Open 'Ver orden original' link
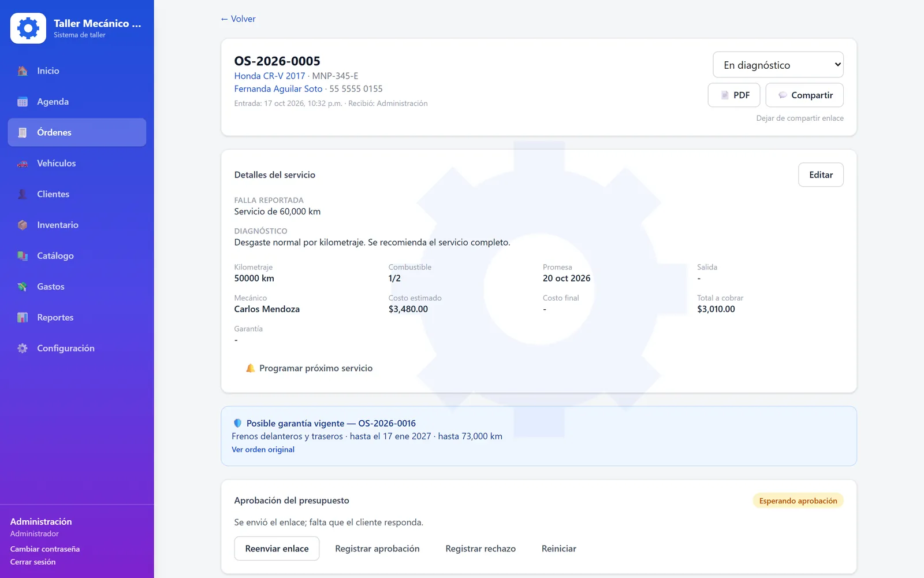The image size is (924, 578). 263,450
